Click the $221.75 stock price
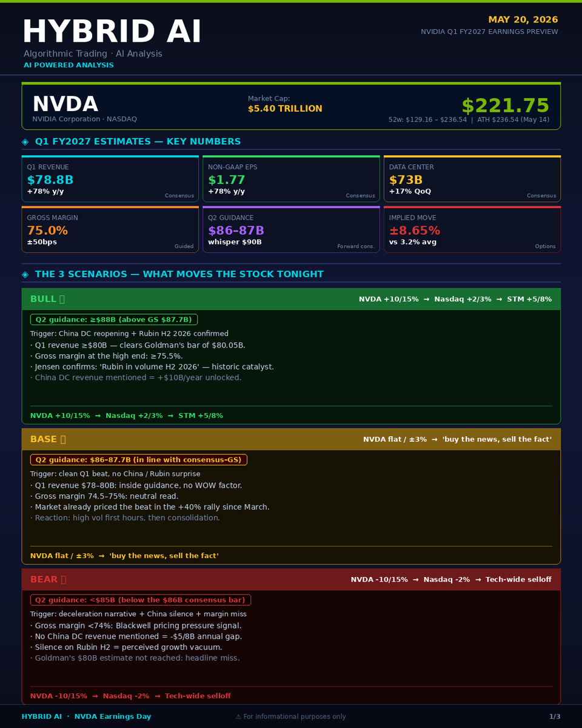The width and height of the screenshot is (582, 728). click(506, 106)
